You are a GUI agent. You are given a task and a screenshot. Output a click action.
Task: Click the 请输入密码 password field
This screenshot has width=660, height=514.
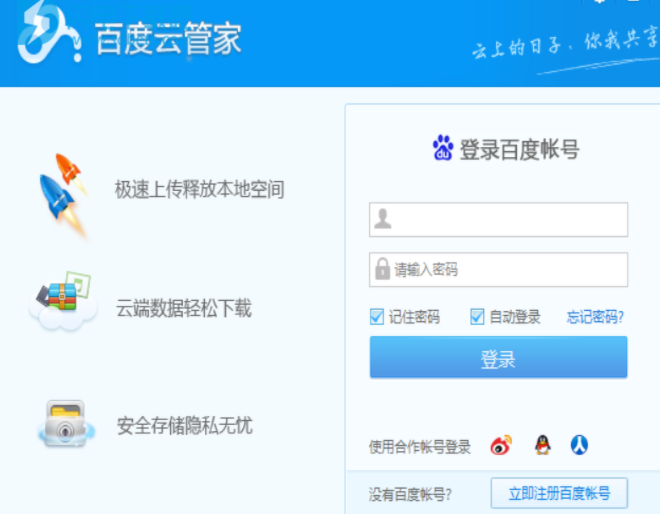pyautogui.click(x=498, y=269)
